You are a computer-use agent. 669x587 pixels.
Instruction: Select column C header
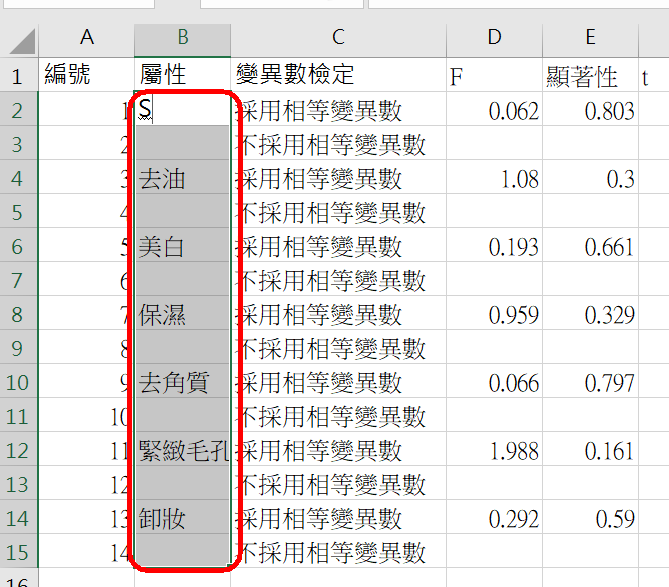point(338,38)
